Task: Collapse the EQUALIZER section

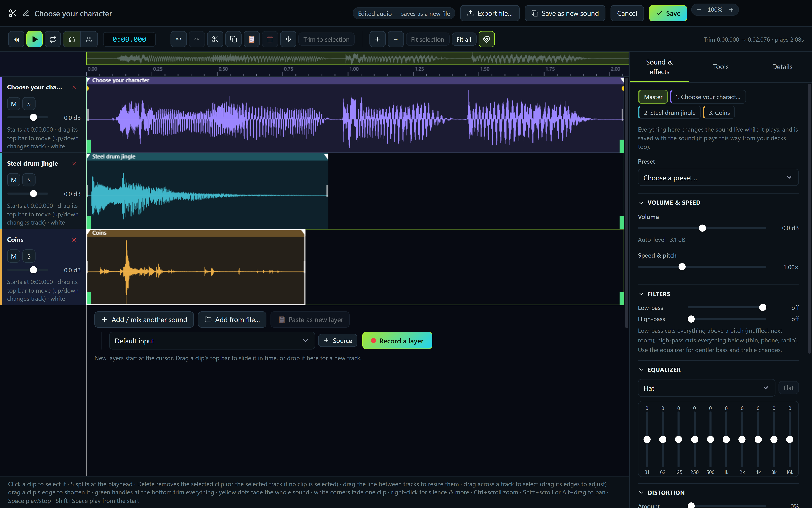Action: (660, 370)
